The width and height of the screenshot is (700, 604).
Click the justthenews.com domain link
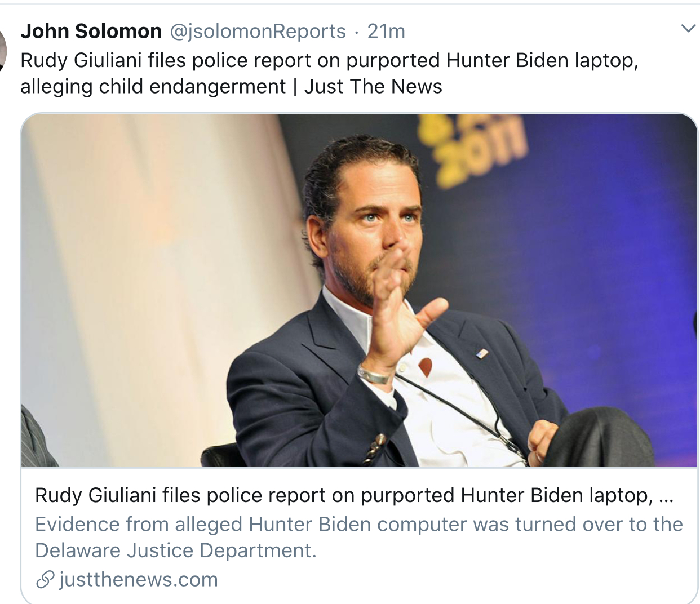pyautogui.click(x=138, y=580)
